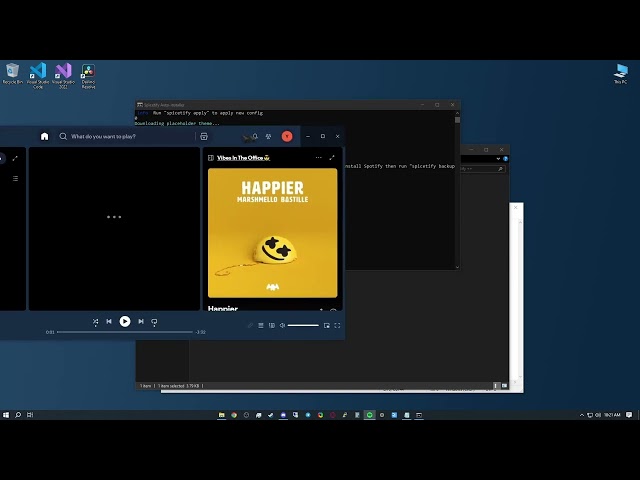640x480 pixels.
Task: Switch File Explorer to large icons view
Action: click(x=504, y=385)
